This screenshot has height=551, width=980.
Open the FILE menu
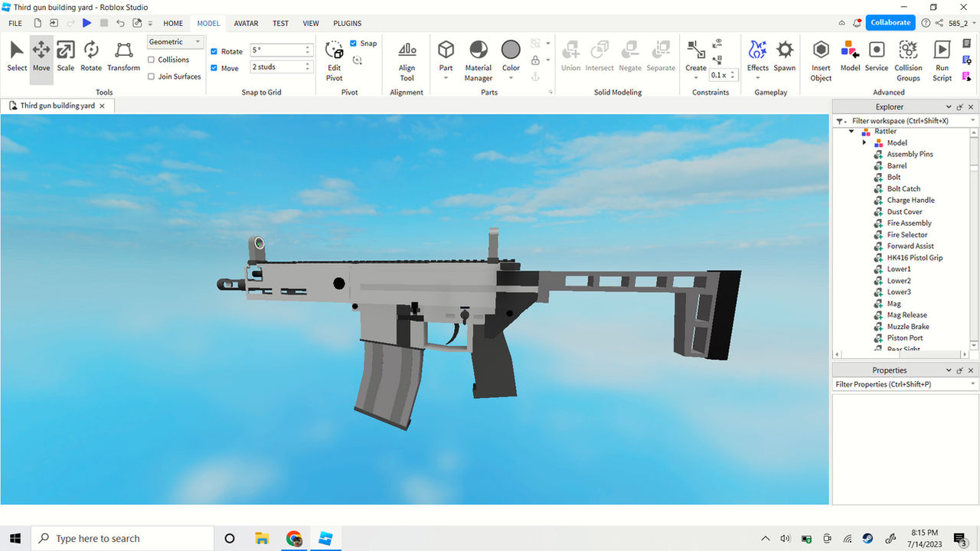(15, 24)
